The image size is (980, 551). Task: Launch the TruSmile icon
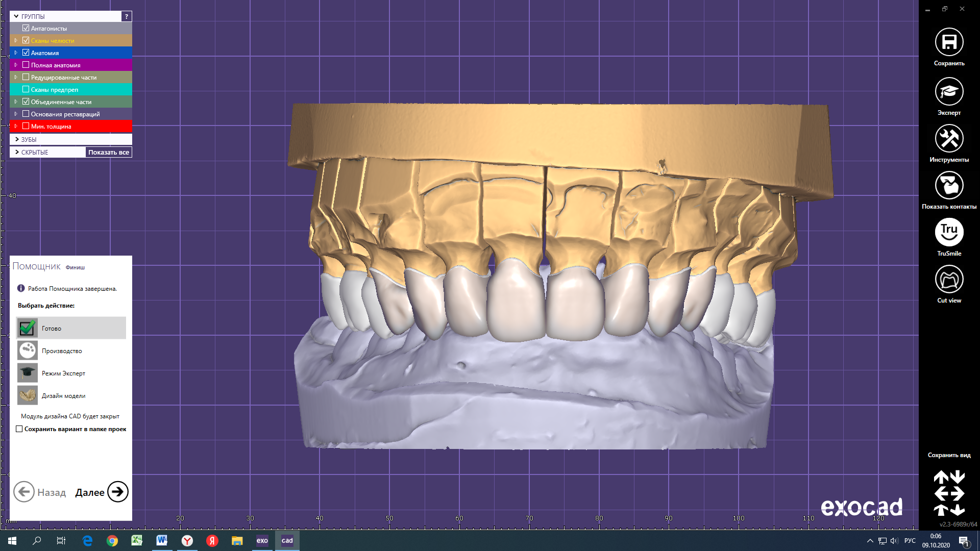pos(949,233)
